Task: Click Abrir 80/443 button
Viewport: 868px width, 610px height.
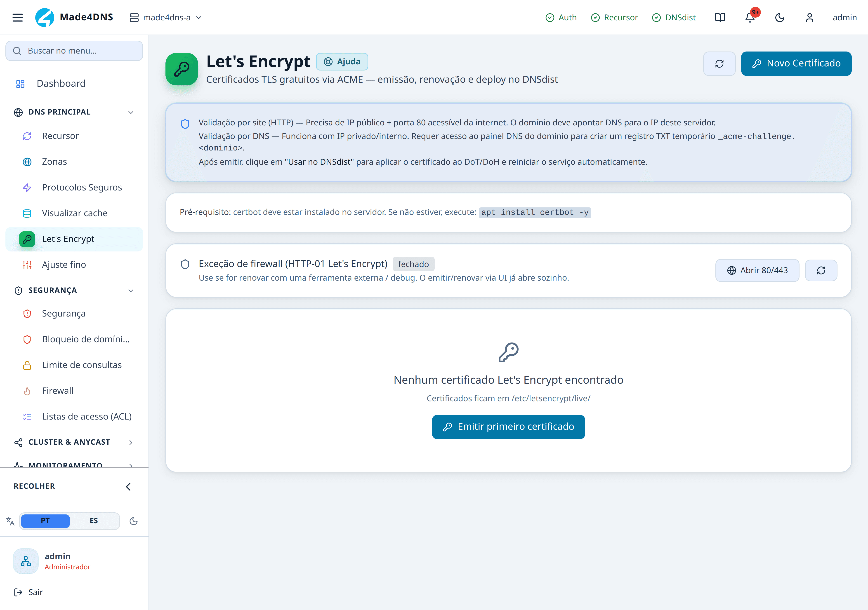Action: [x=757, y=270]
